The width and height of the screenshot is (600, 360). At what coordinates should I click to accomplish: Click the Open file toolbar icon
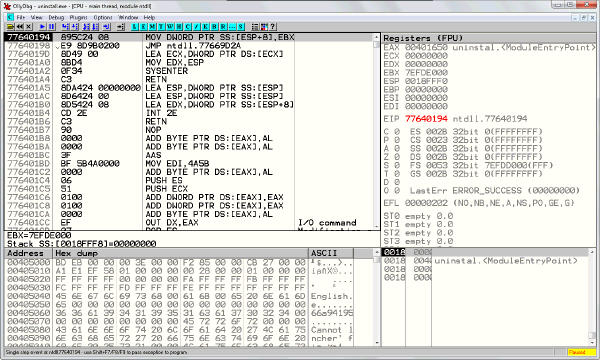click(x=11, y=27)
